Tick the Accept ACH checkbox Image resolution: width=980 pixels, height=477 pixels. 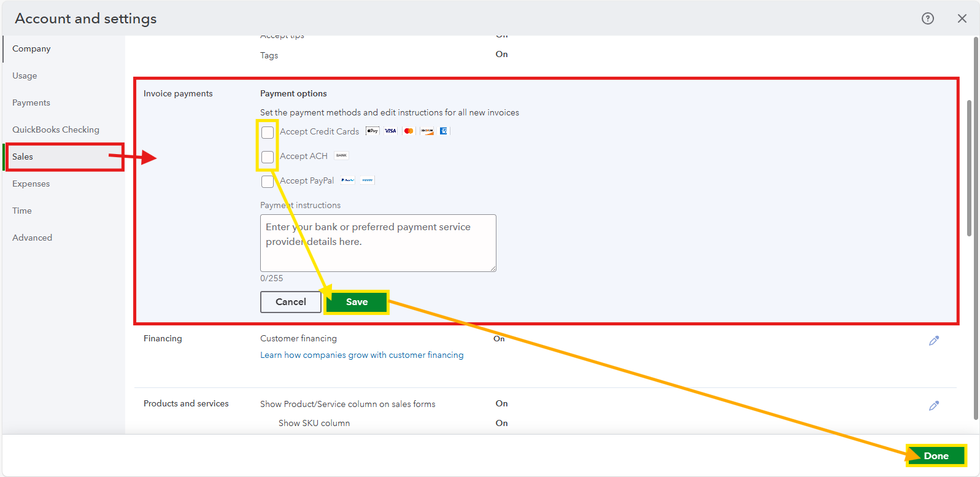268,157
